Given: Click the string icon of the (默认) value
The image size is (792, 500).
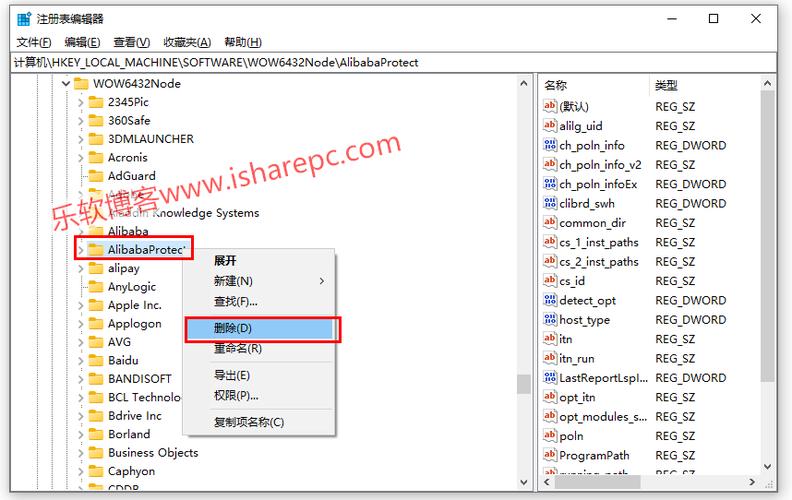Looking at the screenshot, I should (x=550, y=106).
